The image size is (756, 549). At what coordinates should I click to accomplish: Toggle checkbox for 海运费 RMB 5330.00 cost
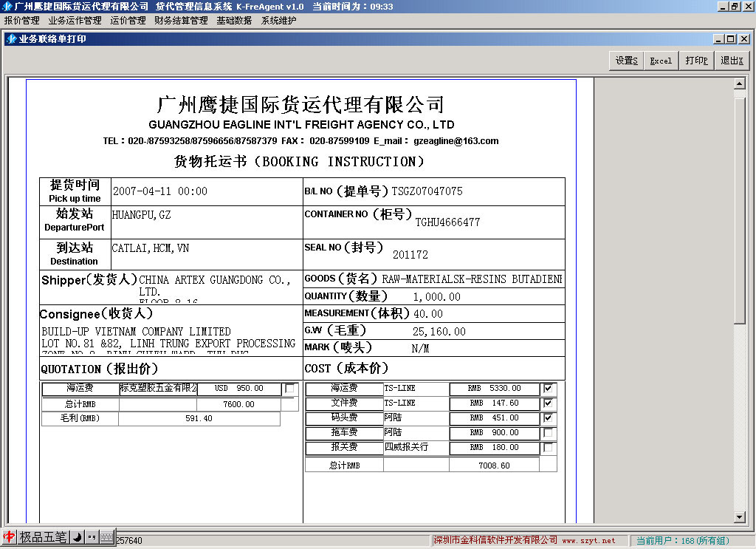(x=548, y=389)
